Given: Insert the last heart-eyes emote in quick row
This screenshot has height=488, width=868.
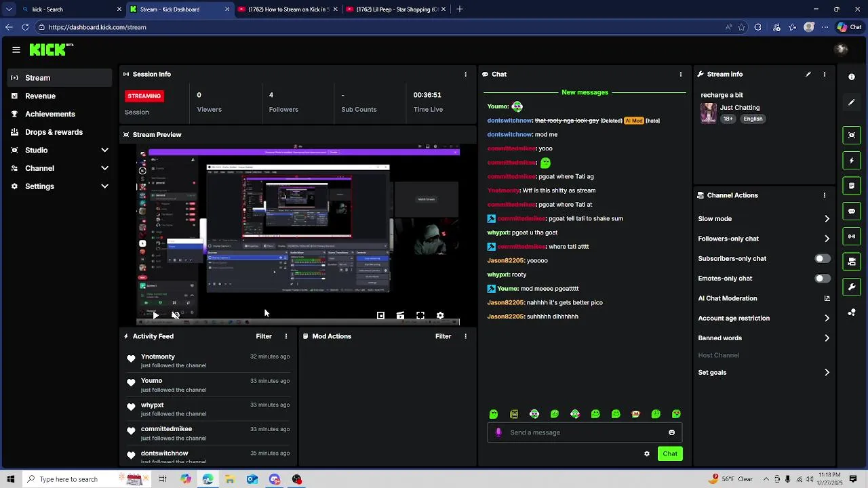Looking at the screenshot, I should click(x=676, y=414).
